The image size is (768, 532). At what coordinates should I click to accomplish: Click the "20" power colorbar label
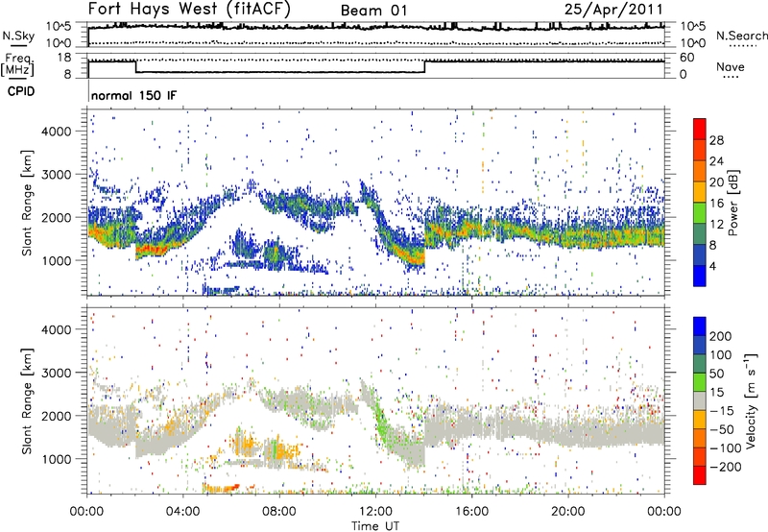716,182
